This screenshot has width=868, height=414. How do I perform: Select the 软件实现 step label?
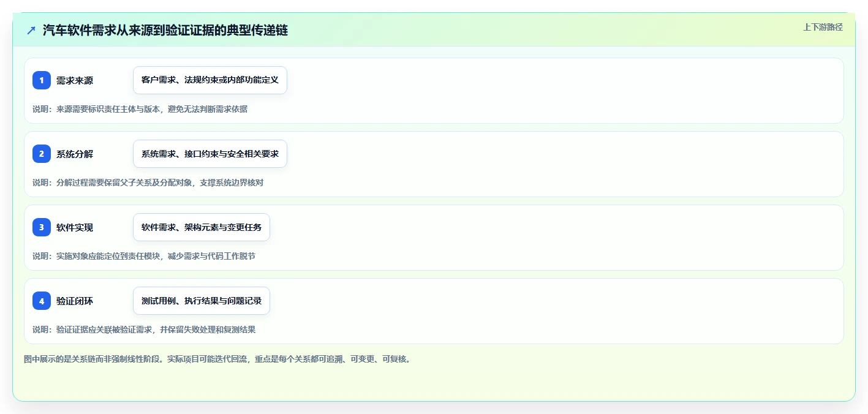click(x=75, y=227)
